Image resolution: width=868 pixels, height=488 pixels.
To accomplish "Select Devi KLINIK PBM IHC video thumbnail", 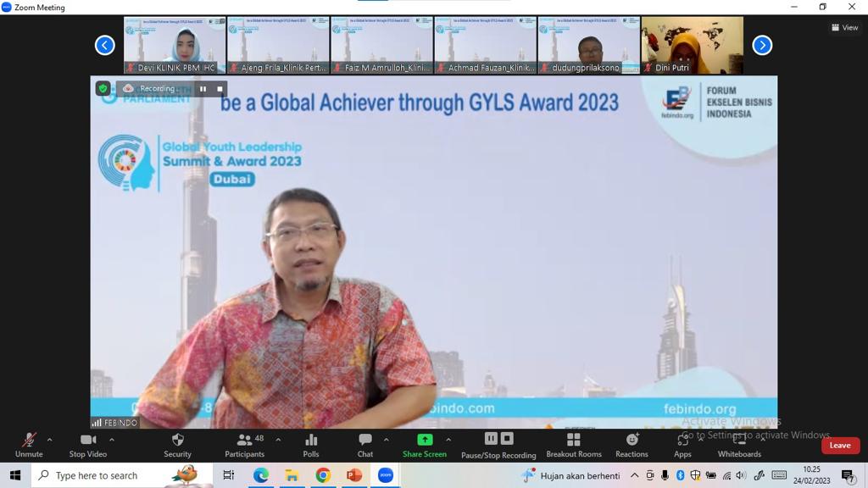I will click(x=175, y=46).
